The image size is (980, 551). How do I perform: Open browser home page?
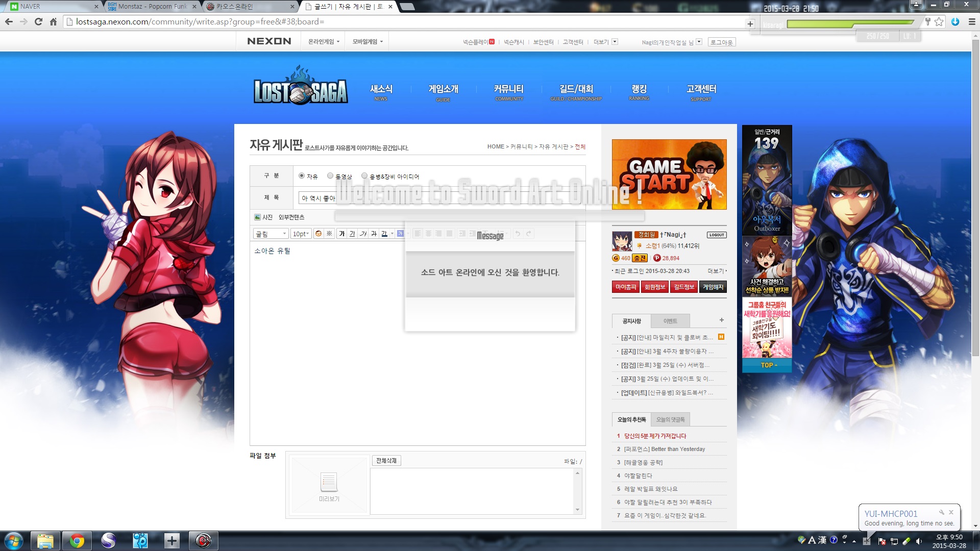[x=53, y=22]
